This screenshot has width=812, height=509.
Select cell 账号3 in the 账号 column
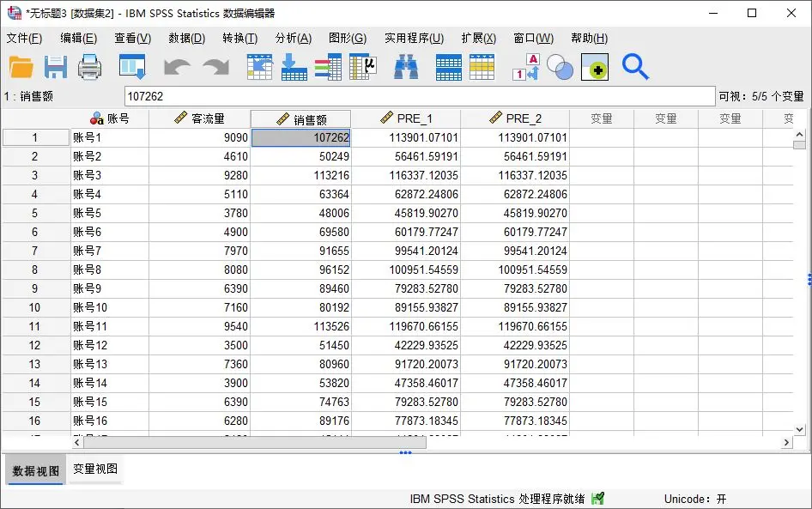pyautogui.click(x=109, y=175)
